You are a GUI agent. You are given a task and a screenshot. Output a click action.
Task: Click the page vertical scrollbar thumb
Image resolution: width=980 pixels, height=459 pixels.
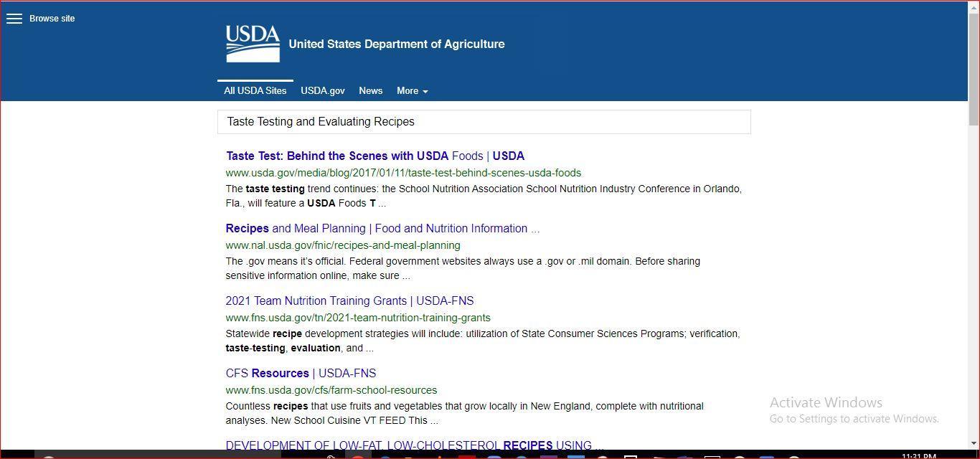pos(974,68)
